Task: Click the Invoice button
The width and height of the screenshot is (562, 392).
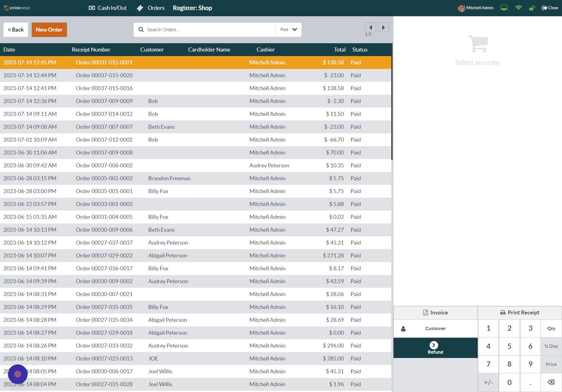Action: [435, 313]
